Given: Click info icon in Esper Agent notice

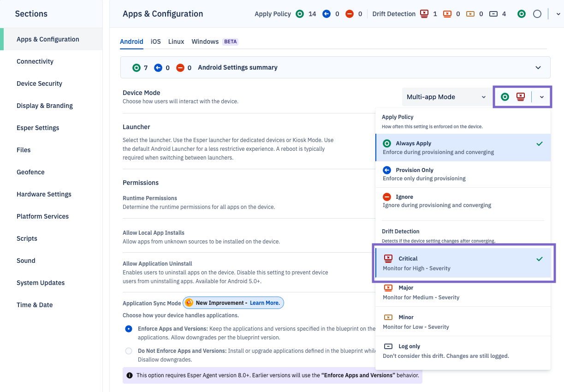Looking at the screenshot, I should (x=130, y=375).
